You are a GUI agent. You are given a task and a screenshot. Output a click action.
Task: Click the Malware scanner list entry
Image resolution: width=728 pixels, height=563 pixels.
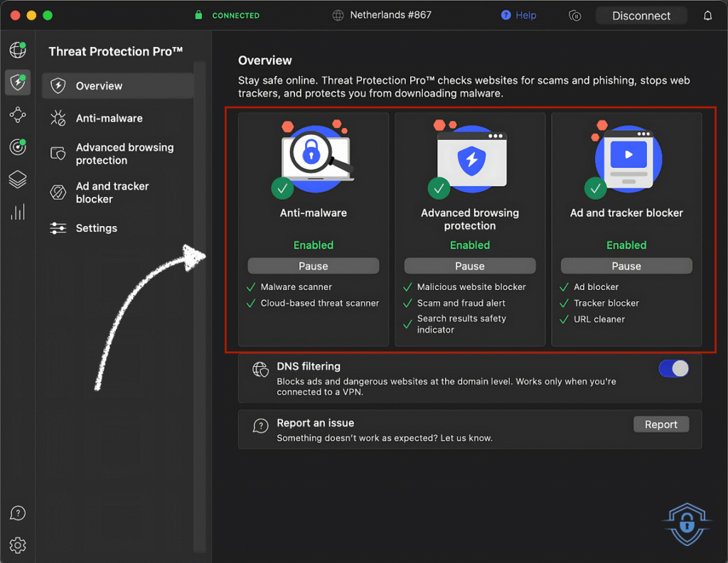296,287
